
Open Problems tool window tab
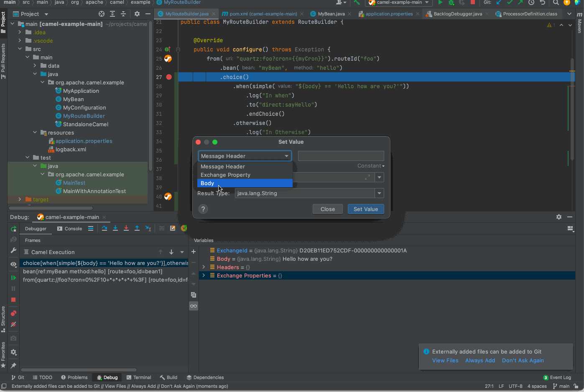click(74, 377)
